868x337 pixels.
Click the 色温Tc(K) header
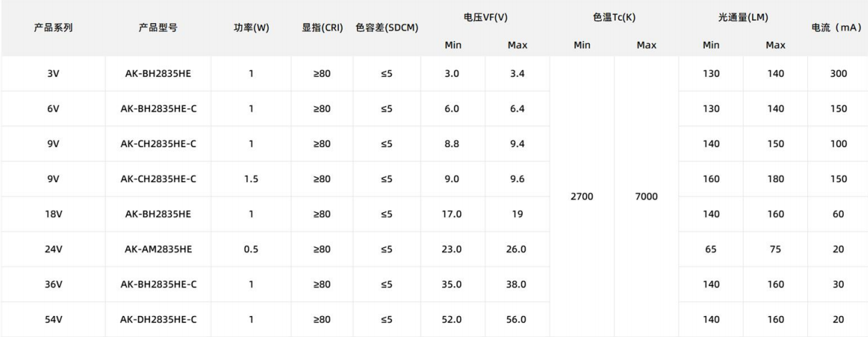[614, 16]
